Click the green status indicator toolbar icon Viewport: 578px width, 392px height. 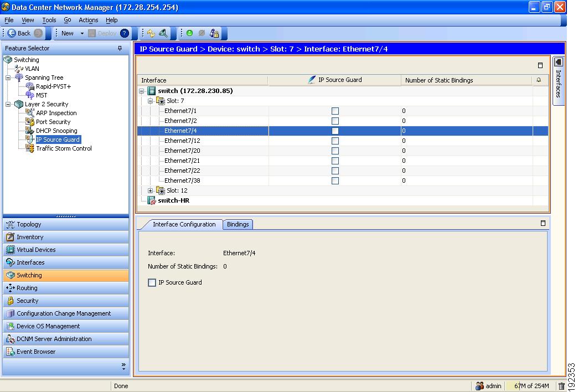point(190,33)
